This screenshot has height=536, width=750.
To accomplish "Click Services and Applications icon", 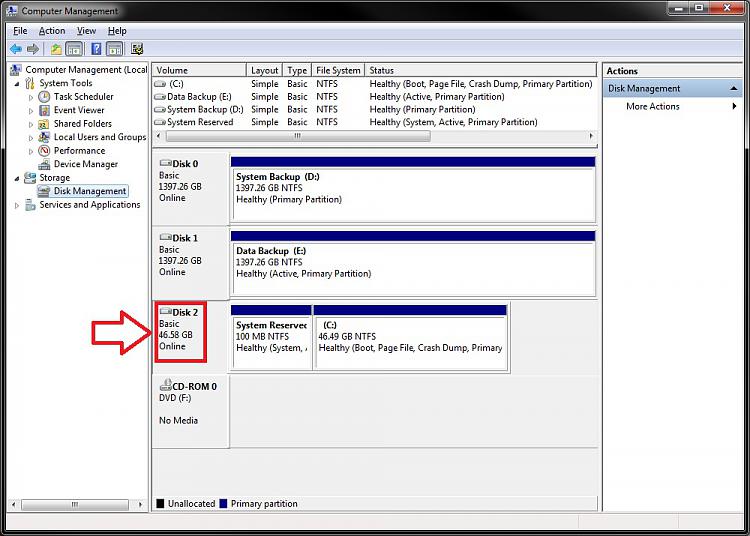I will [30, 205].
